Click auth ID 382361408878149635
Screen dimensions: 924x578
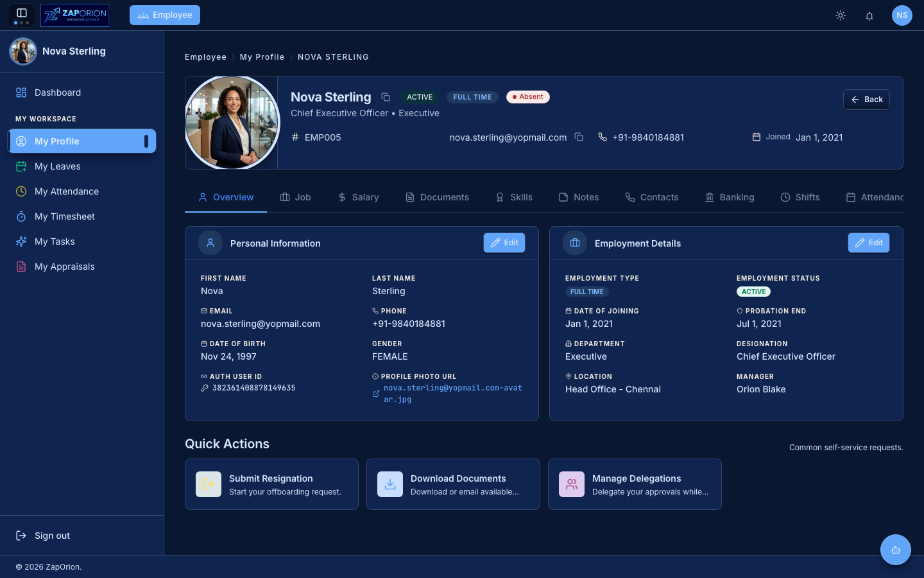point(254,388)
